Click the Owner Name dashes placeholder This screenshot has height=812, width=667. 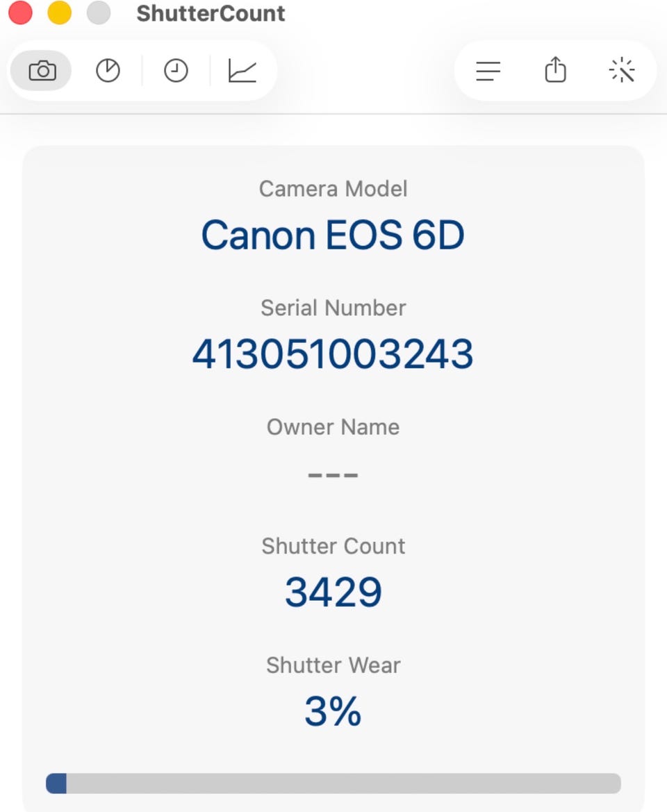coord(333,475)
